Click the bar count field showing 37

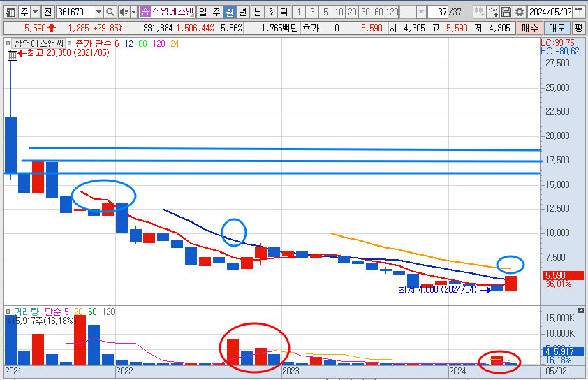tap(438, 13)
